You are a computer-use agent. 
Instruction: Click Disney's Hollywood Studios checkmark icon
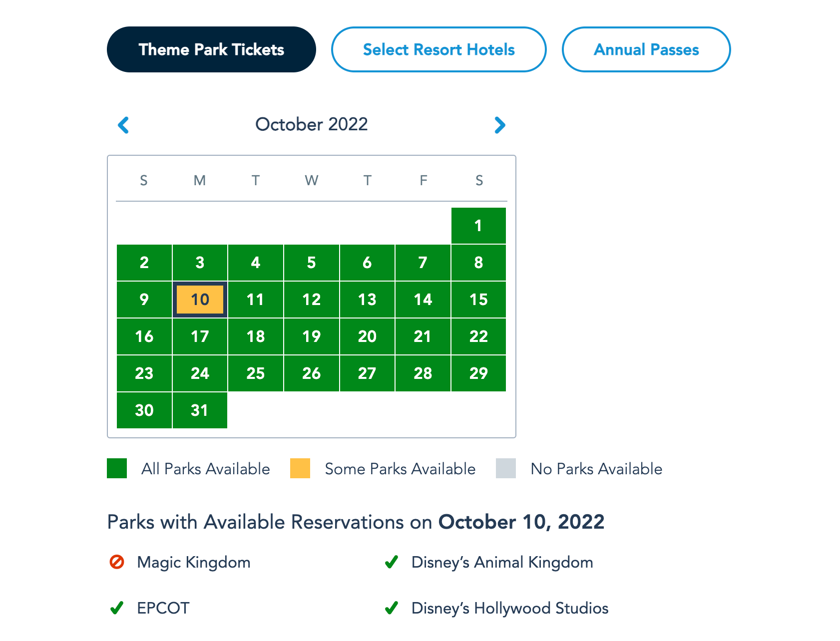click(x=392, y=608)
